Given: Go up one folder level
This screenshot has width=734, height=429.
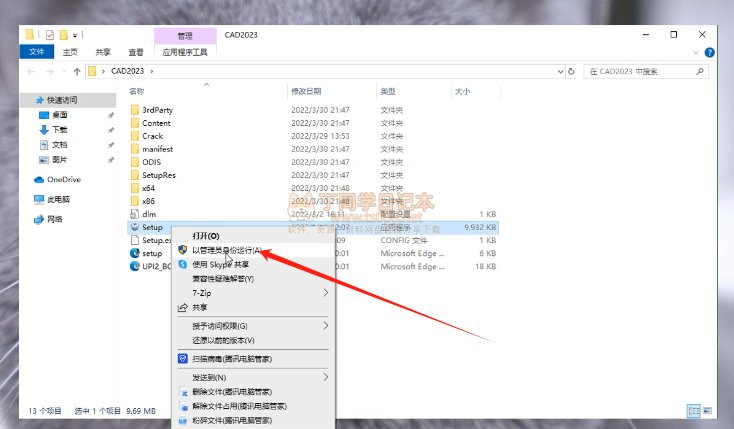Looking at the screenshot, I should tap(77, 72).
